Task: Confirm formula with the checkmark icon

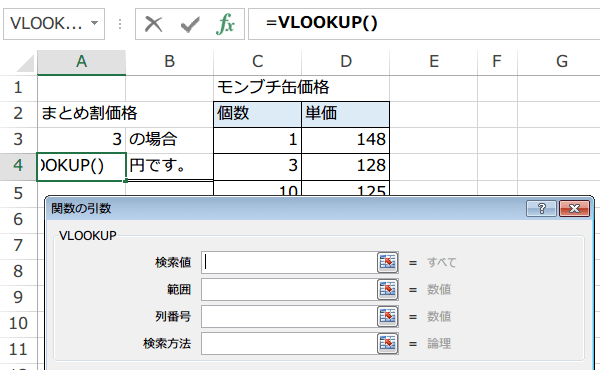Action: coord(190,24)
